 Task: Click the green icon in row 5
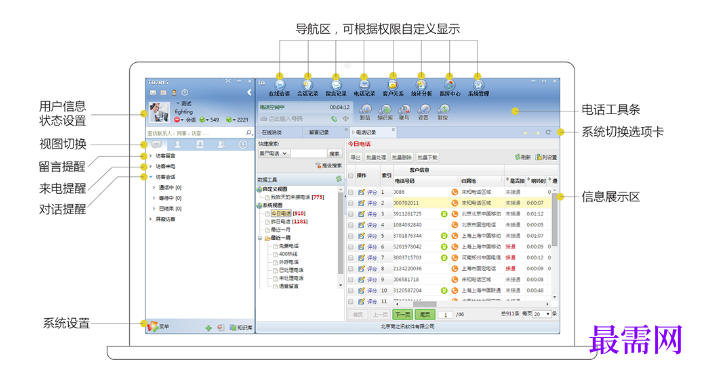coord(444,236)
